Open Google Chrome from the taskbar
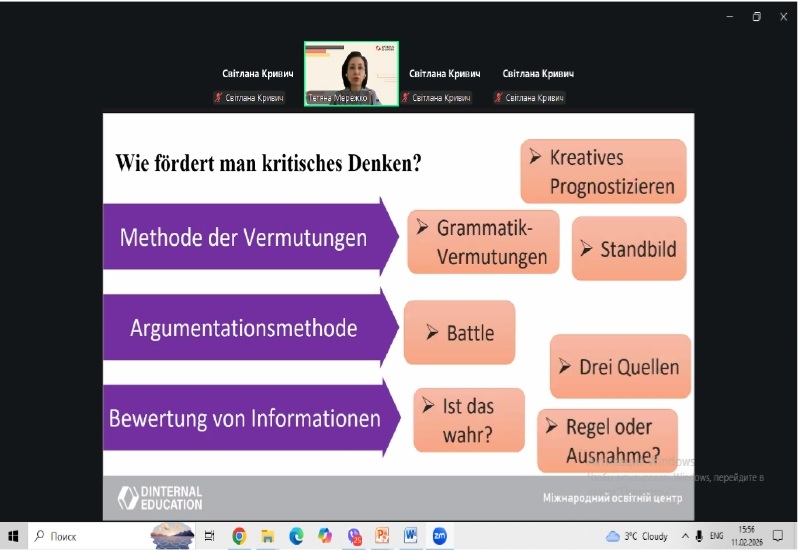The height and width of the screenshot is (550, 798). click(x=239, y=536)
